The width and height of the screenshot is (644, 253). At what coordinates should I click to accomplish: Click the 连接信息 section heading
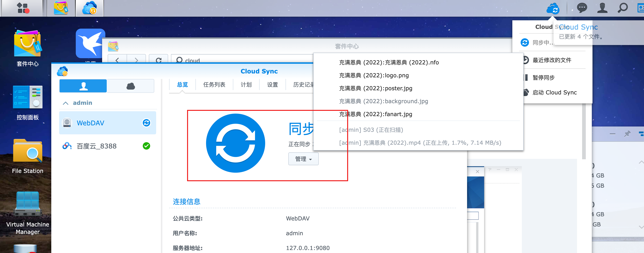click(x=186, y=202)
